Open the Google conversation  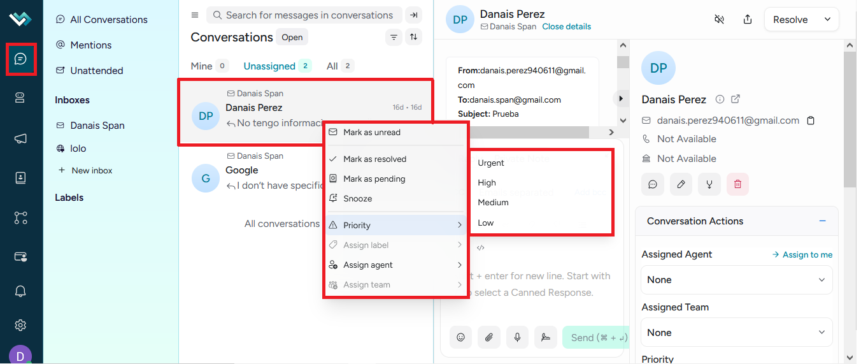306,178
